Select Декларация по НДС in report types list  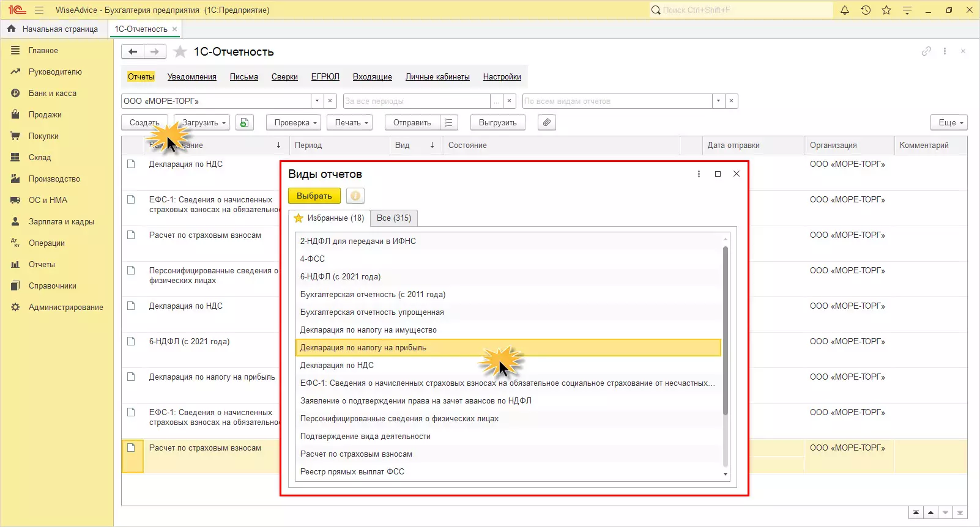[x=337, y=366]
